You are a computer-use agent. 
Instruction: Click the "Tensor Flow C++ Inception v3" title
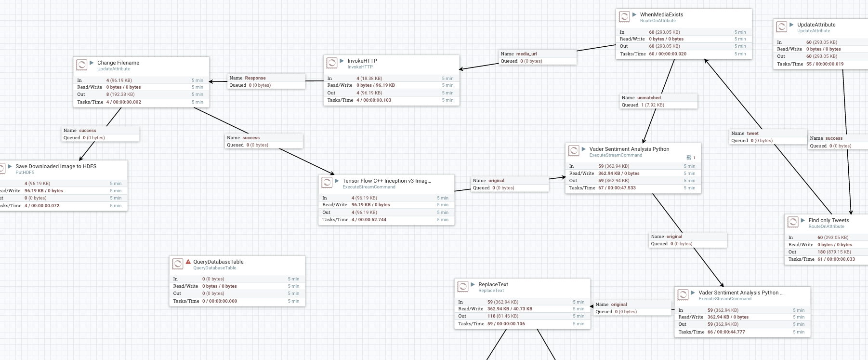click(x=387, y=181)
